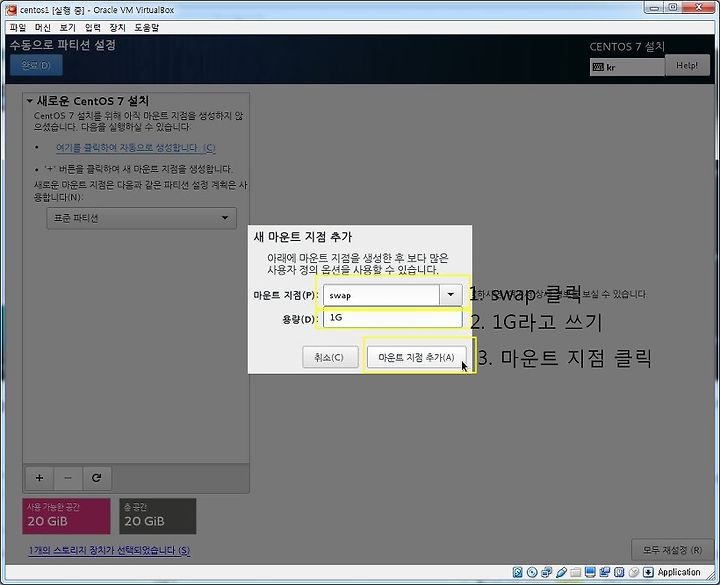Click the VirtualBox window title icon

pos(11,9)
